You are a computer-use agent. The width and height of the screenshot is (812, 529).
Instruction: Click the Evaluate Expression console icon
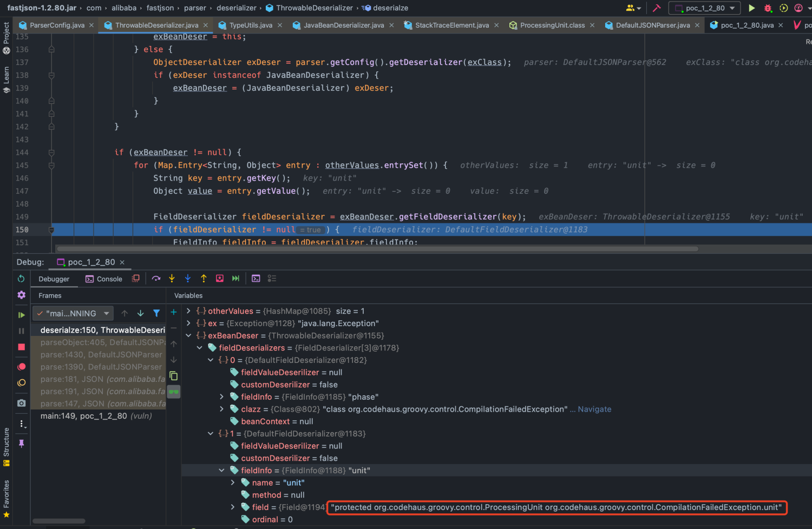point(256,278)
